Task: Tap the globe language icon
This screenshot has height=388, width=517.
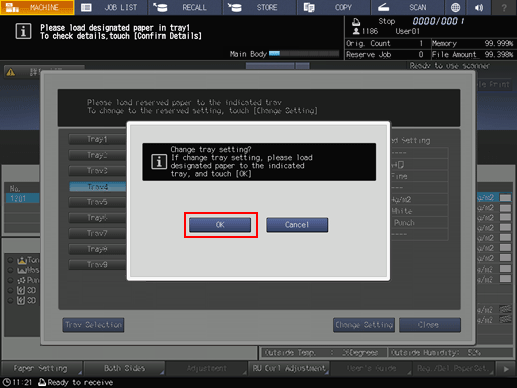Action: pos(455,7)
